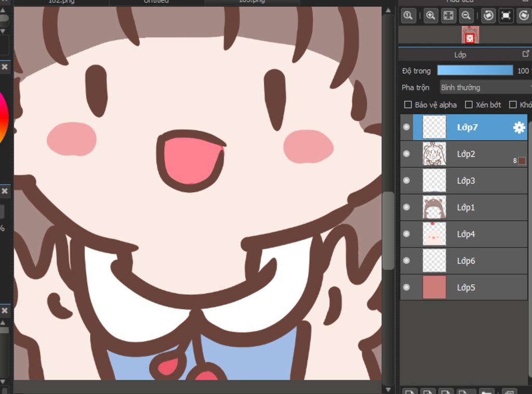This screenshot has width=532, height=394.
Task: Select layer name Lớp7
Action: 467,128
